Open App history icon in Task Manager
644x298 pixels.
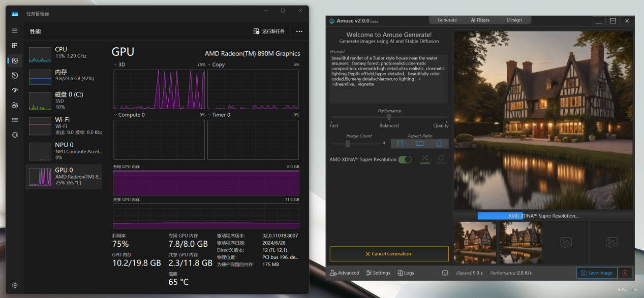pos(15,75)
